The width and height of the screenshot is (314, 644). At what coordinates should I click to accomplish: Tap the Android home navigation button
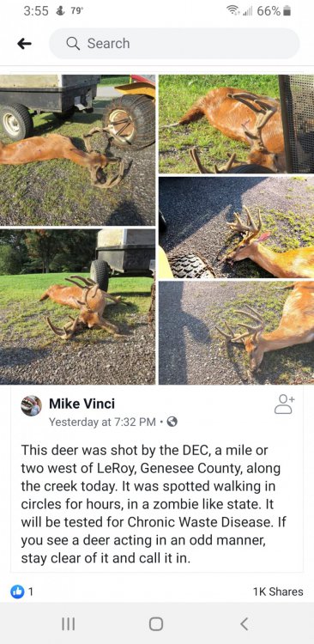156,624
